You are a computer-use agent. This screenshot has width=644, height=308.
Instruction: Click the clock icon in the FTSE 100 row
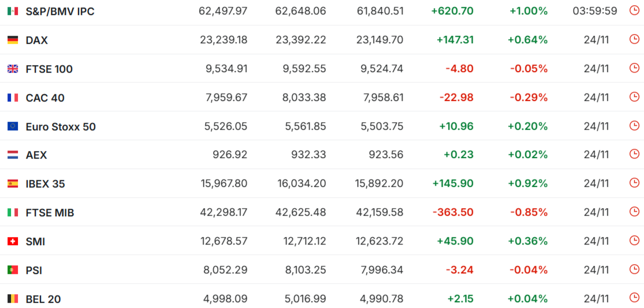click(x=634, y=69)
